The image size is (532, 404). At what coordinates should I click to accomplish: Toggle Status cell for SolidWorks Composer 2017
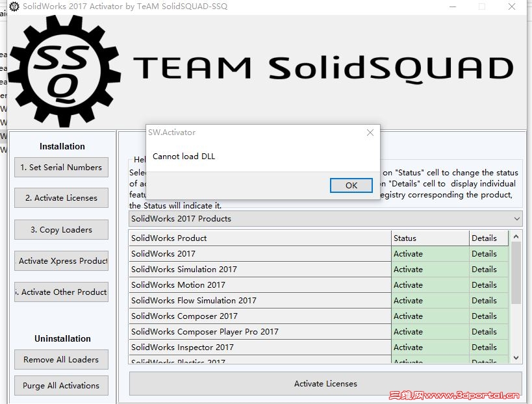point(430,316)
